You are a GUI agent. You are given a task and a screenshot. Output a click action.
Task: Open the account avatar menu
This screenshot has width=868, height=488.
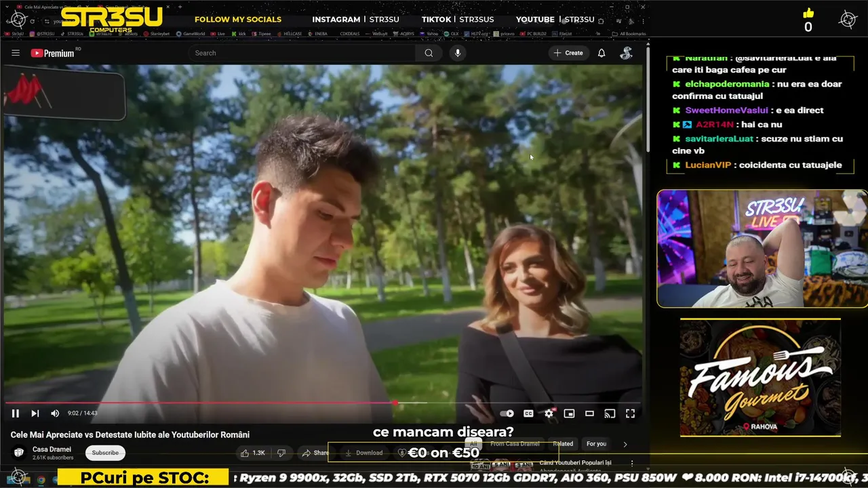tap(626, 53)
